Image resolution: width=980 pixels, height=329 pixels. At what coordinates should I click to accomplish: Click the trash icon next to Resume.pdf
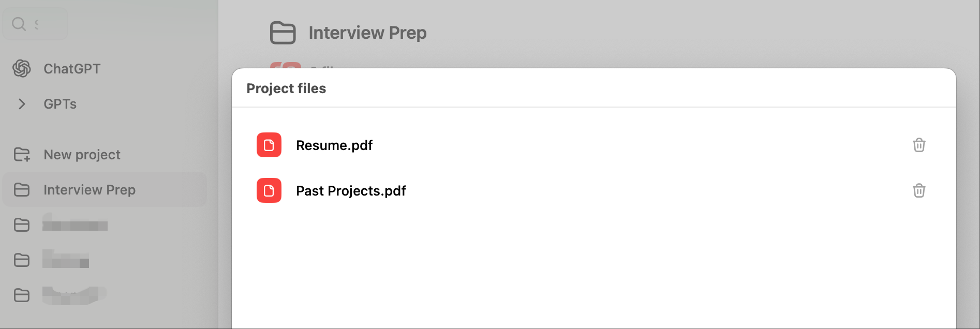(x=919, y=145)
